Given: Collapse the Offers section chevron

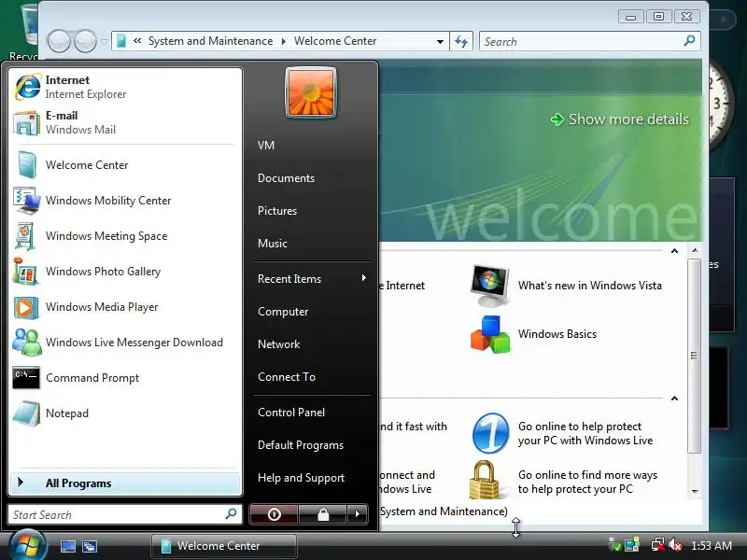Looking at the screenshot, I should coord(674,399).
